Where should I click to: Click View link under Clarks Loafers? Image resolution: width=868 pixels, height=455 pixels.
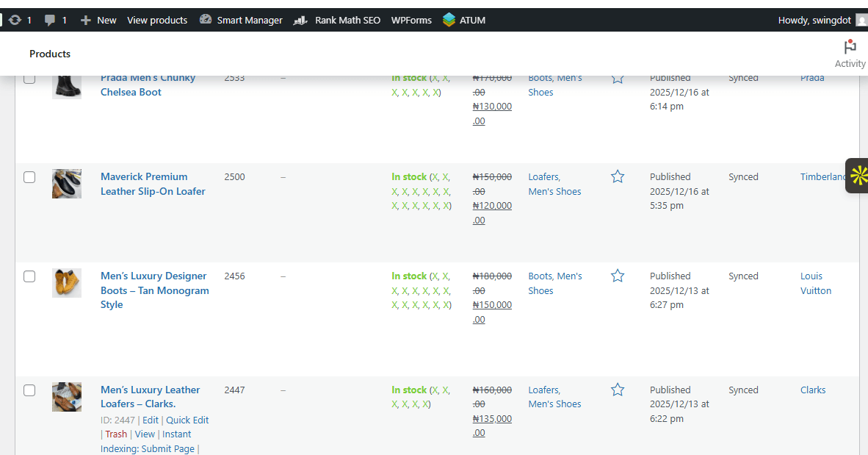click(x=145, y=434)
